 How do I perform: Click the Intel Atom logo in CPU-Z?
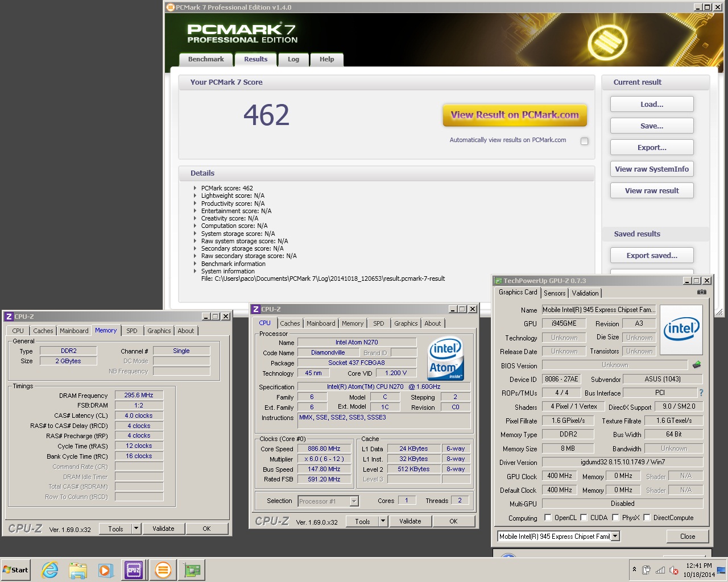[446, 360]
